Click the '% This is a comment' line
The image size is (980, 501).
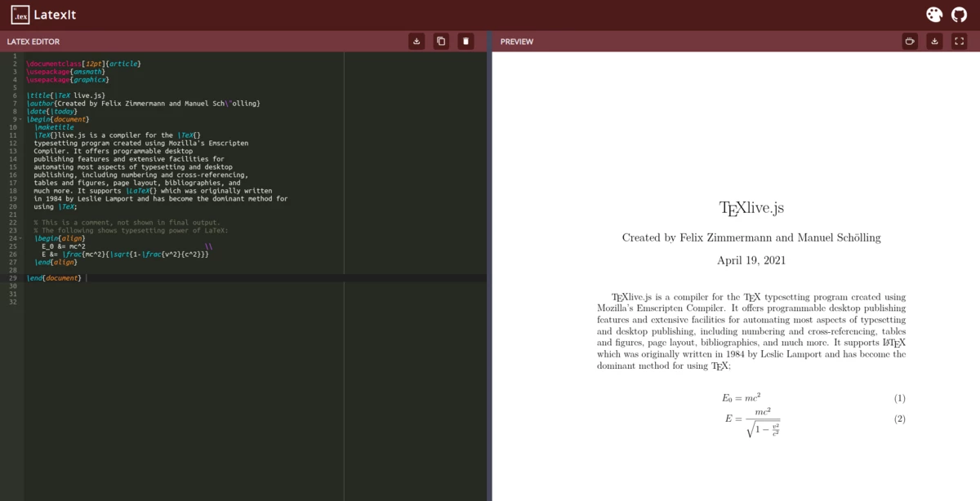tap(127, 223)
